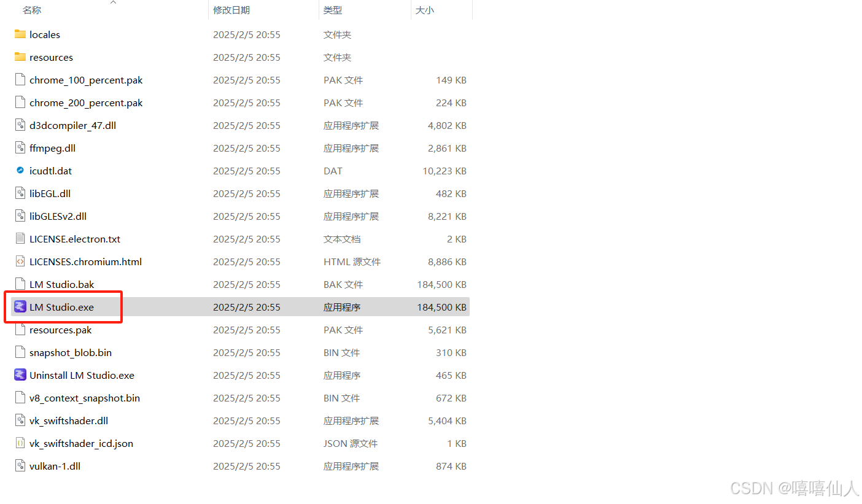Select file name resources.pak
The image size is (862, 504).
[x=60, y=330]
